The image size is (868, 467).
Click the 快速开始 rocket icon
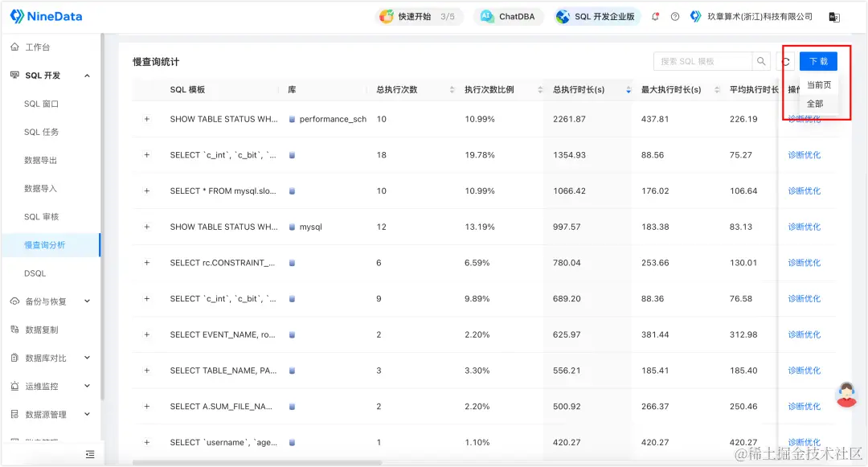(x=387, y=17)
